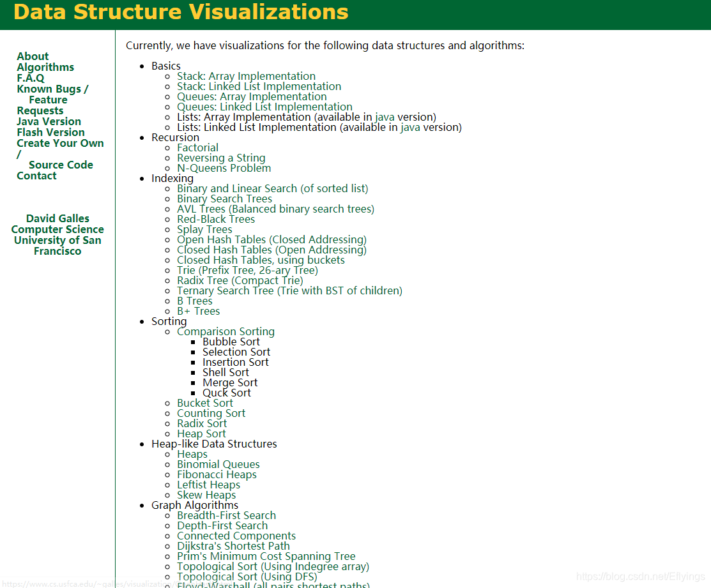Screen dimensions: 711x588
Task: Click the Insertion Sort list item
Action: pyautogui.click(x=235, y=363)
